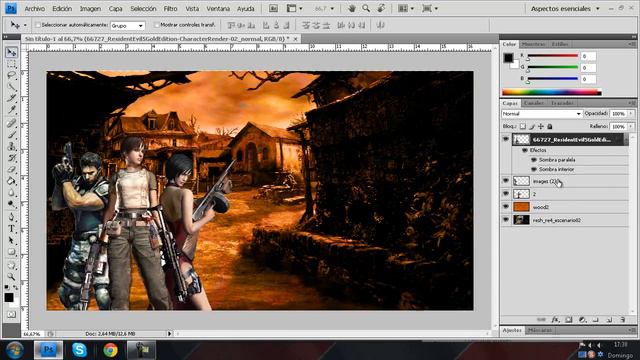Viewport: 640px width, 360px height.
Task: Click the Rotate View tool in application bar
Action: (x=381, y=8)
